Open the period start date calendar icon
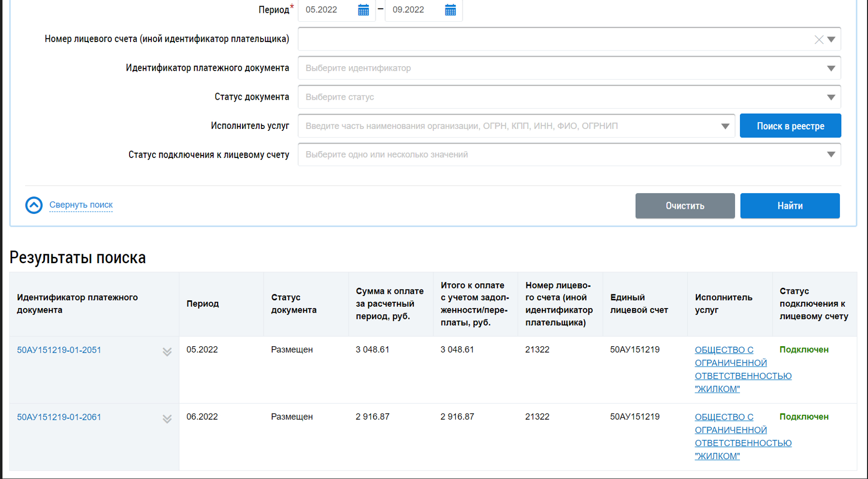868x479 pixels. [363, 10]
